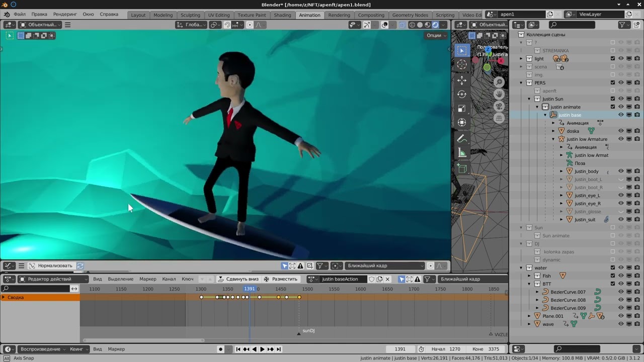Viewport: 644px width, 362px height.
Task: Unlink the justin baseAction with X
Action: (x=387, y=279)
